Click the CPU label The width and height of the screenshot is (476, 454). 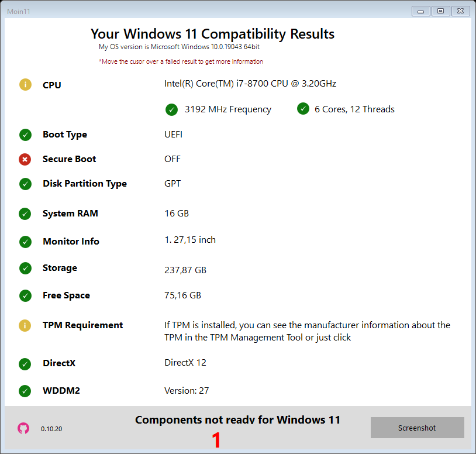tap(52, 85)
